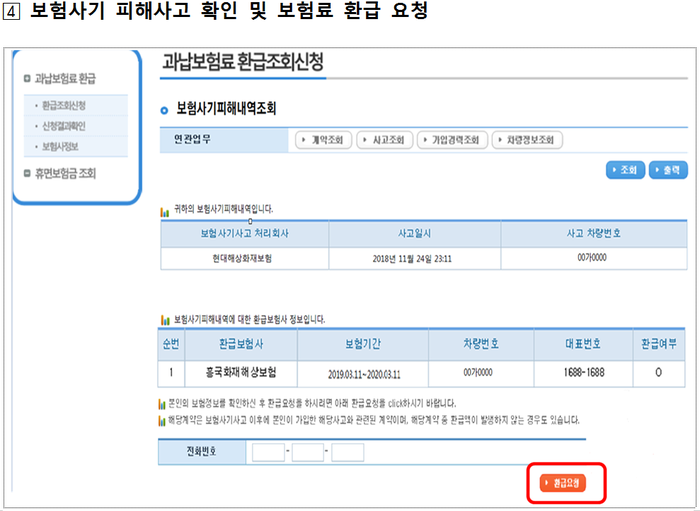Click the orange 환급요청 button
700x511 pixels.
560,483
